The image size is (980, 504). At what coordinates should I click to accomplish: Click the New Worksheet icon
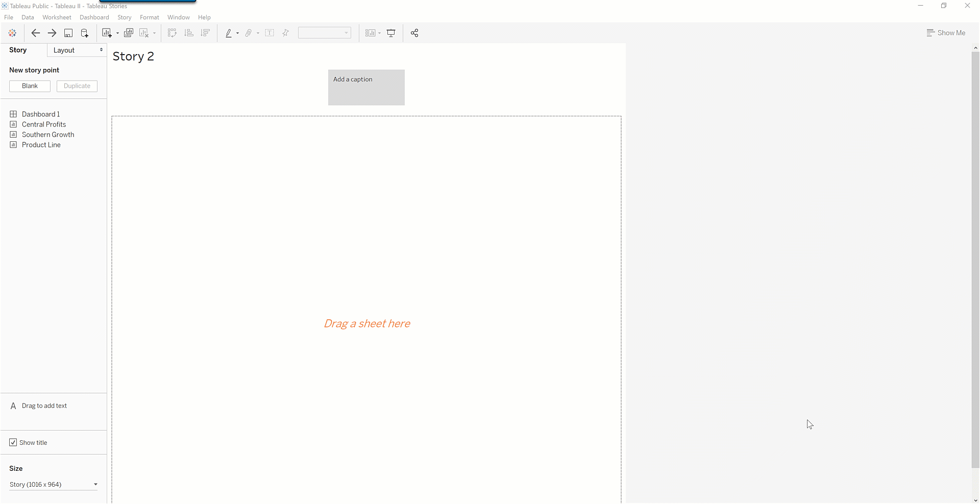click(x=107, y=33)
